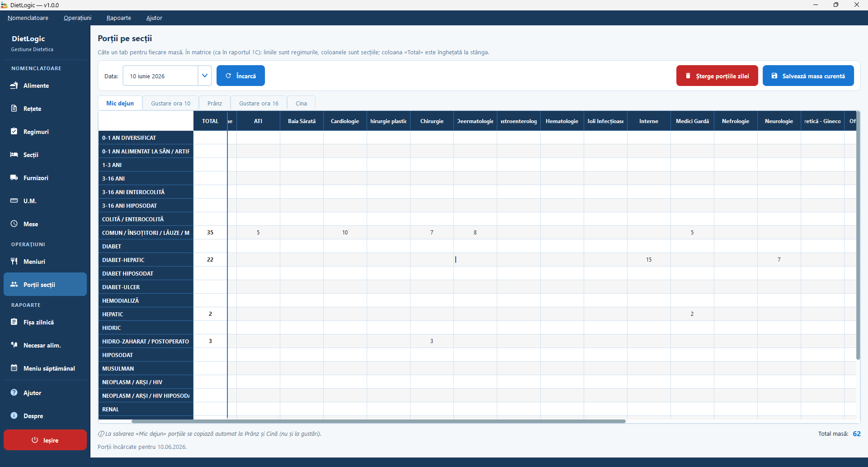Open the Despre info icon
This screenshot has height=467, width=868.
point(14,415)
